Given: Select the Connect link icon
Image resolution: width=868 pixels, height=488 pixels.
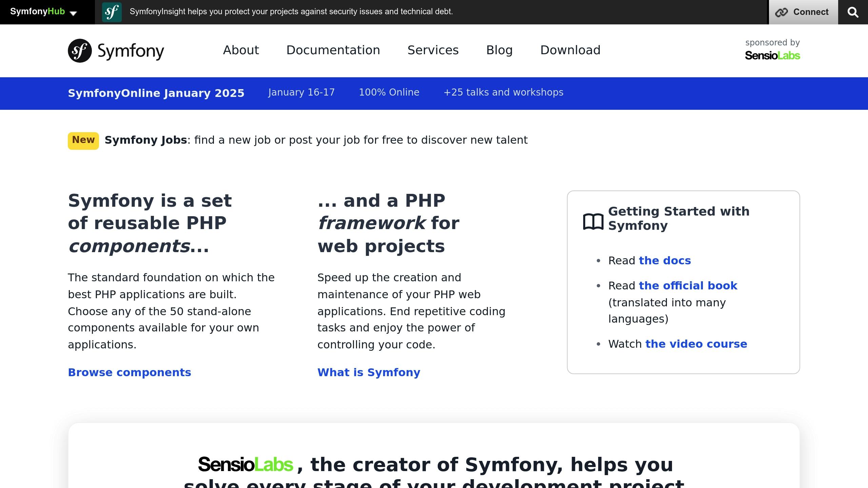Looking at the screenshot, I should tap(782, 12).
